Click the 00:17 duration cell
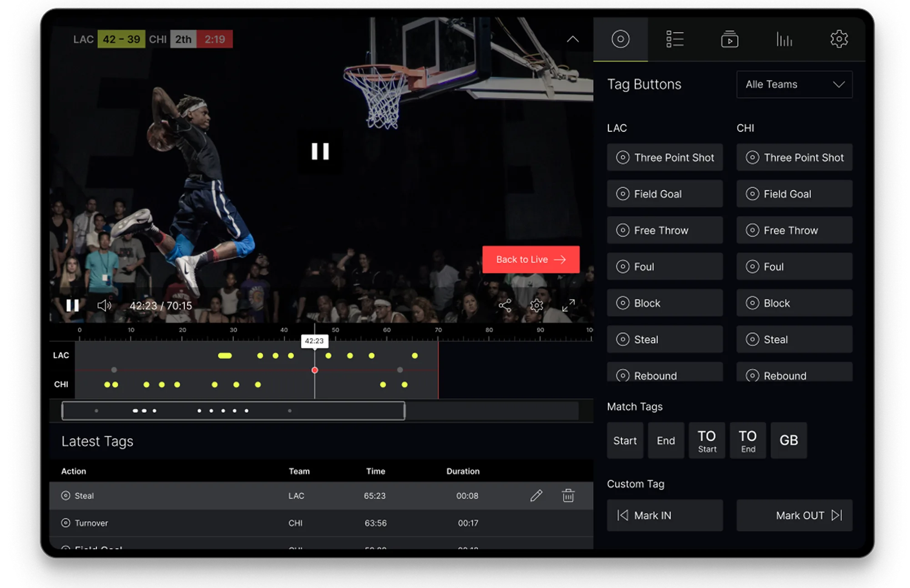The height and width of the screenshot is (588, 910). [x=468, y=523]
